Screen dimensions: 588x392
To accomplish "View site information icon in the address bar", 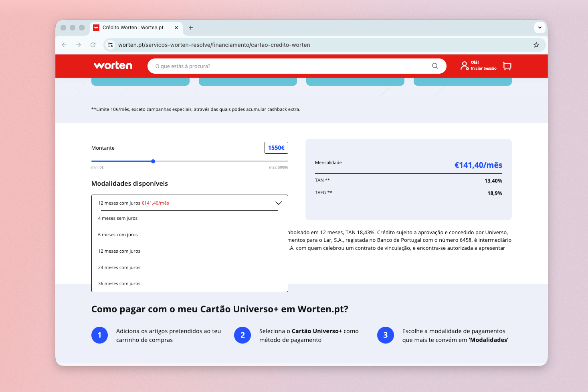I will click(110, 45).
